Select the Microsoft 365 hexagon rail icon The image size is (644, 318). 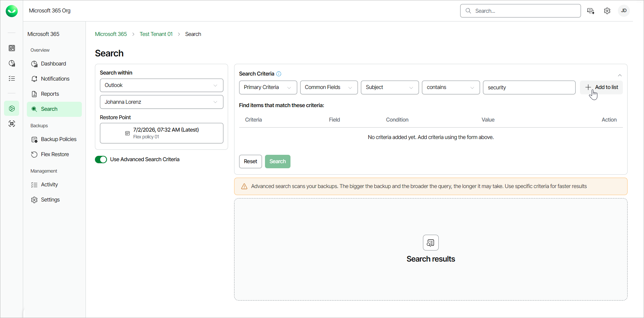tap(12, 108)
